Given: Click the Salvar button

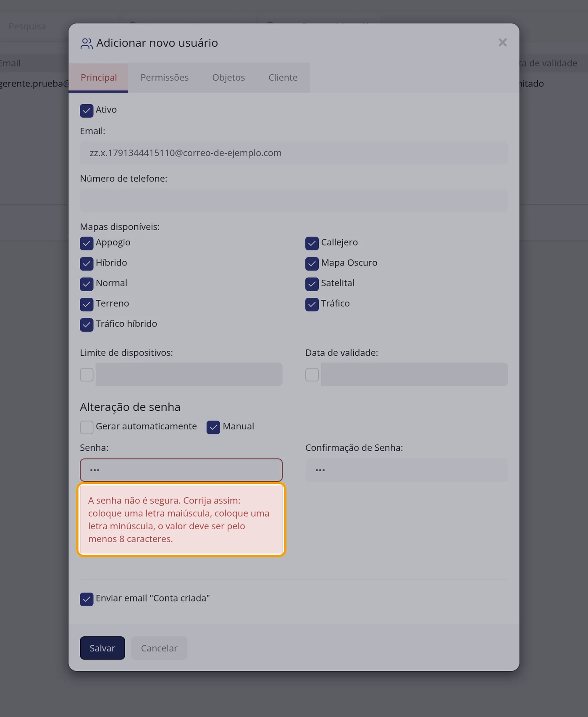Looking at the screenshot, I should [x=102, y=648].
